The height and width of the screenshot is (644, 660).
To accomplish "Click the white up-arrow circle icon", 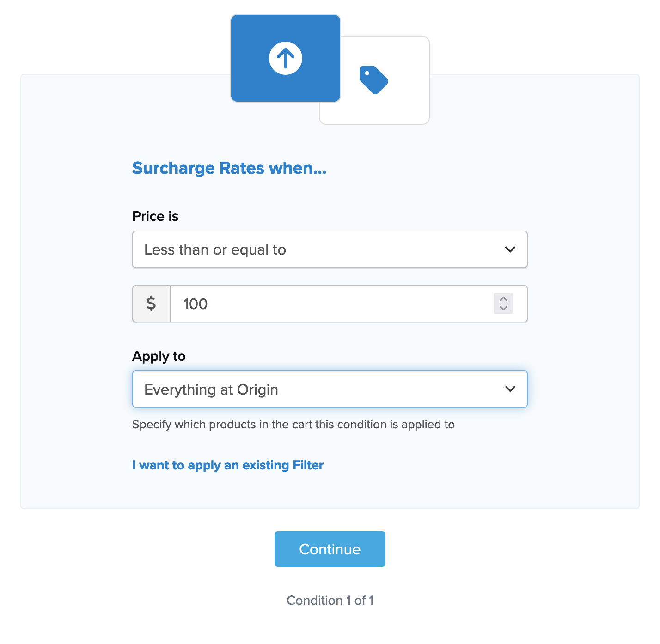I will point(286,58).
